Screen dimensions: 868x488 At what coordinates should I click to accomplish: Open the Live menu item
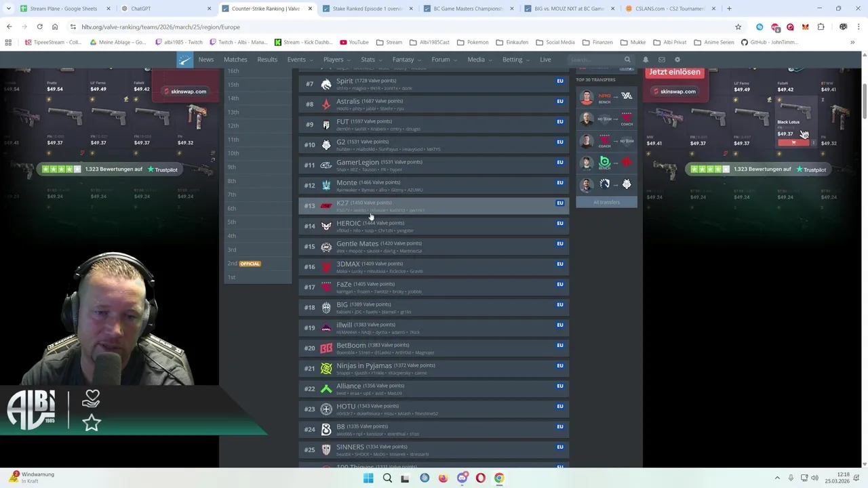(545, 60)
